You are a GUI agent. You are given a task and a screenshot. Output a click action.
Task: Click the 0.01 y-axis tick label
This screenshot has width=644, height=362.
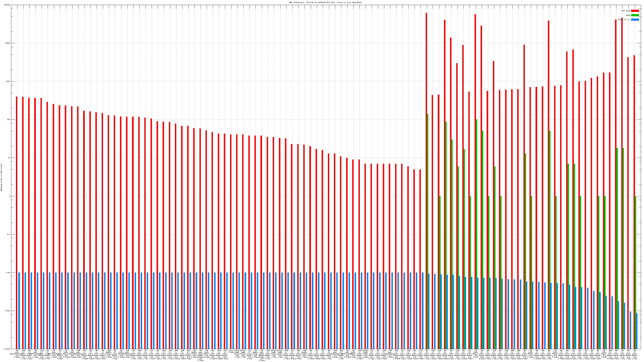(8, 273)
